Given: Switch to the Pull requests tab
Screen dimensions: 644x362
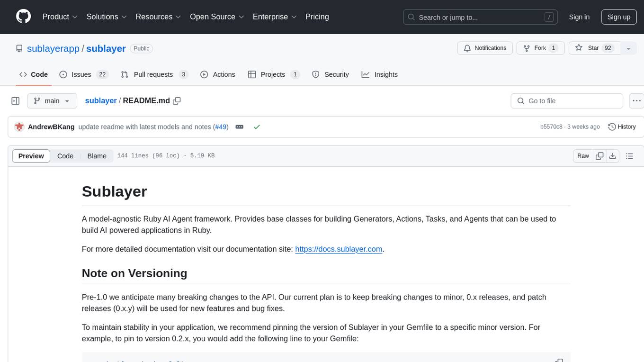Looking at the screenshot, I should (154, 74).
